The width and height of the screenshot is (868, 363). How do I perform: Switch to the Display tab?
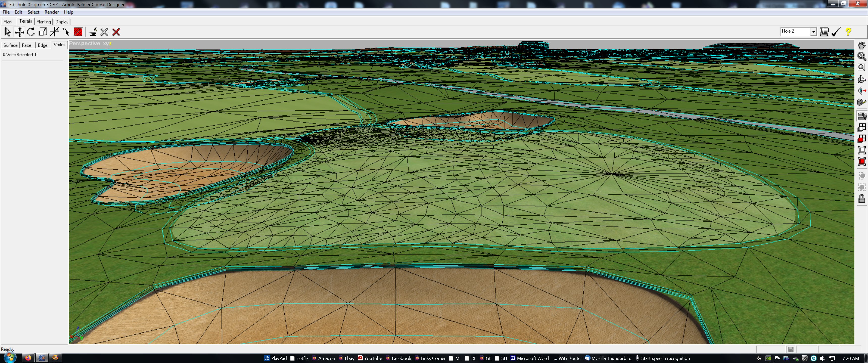62,21
